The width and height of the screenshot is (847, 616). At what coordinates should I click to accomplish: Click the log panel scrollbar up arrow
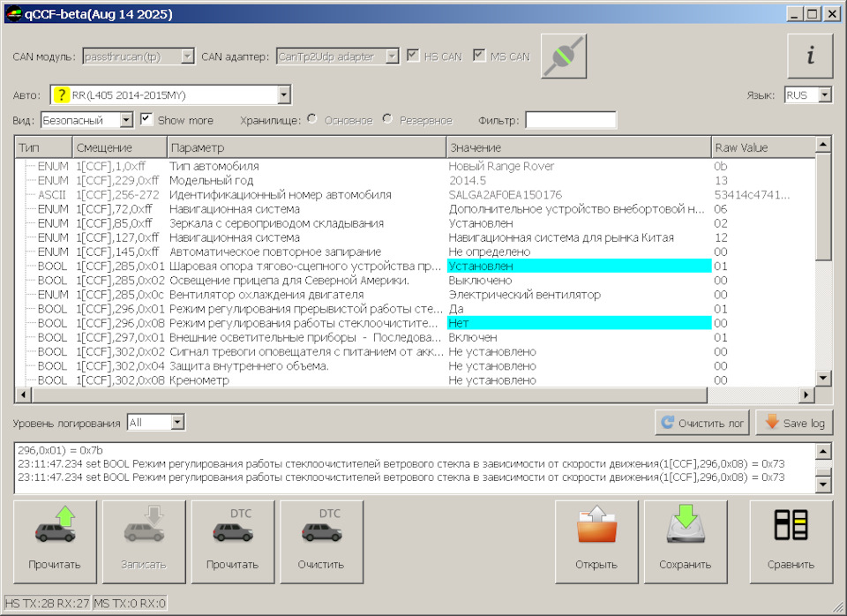pos(822,451)
